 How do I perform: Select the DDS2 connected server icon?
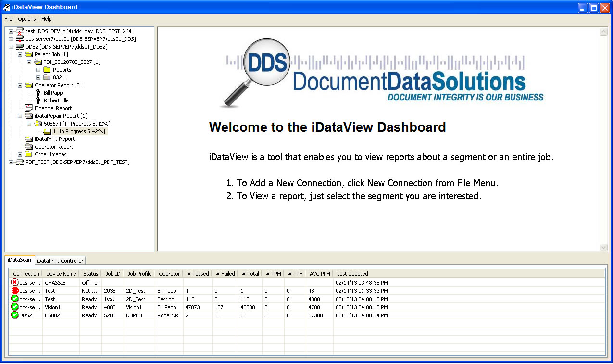20,47
